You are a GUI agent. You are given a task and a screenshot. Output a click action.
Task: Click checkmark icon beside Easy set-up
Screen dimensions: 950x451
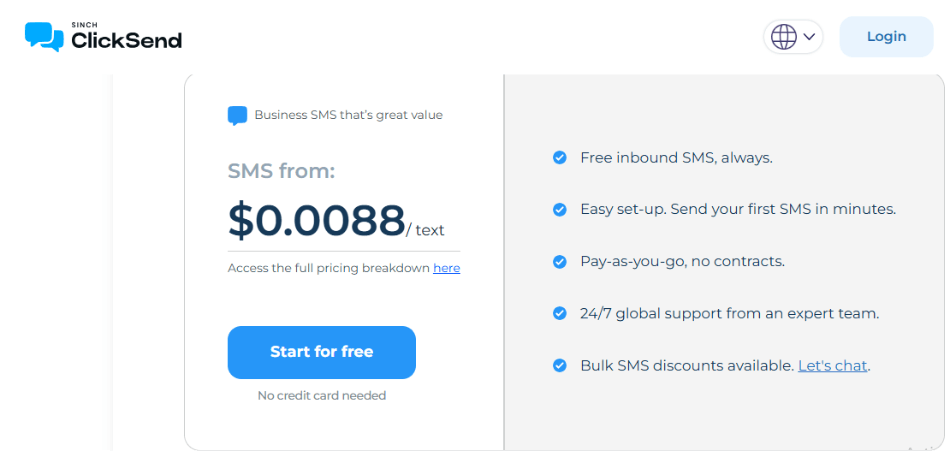point(560,209)
